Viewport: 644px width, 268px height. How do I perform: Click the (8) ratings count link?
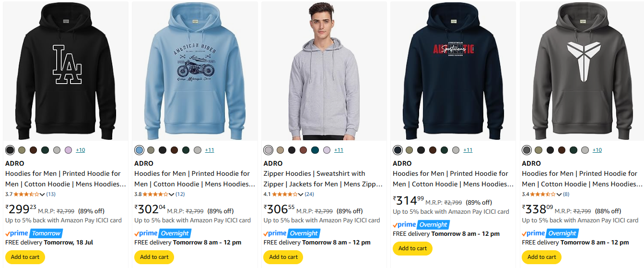(x=566, y=195)
